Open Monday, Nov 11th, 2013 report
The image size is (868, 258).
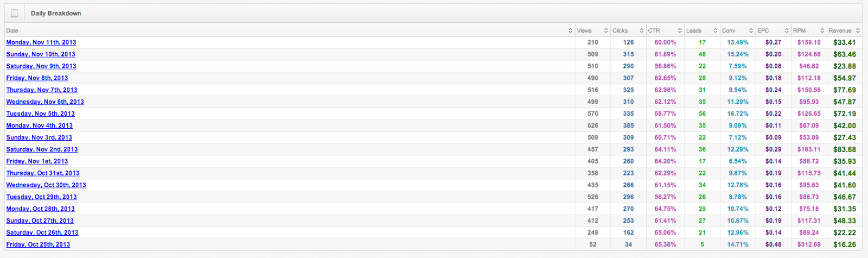click(x=41, y=42)
